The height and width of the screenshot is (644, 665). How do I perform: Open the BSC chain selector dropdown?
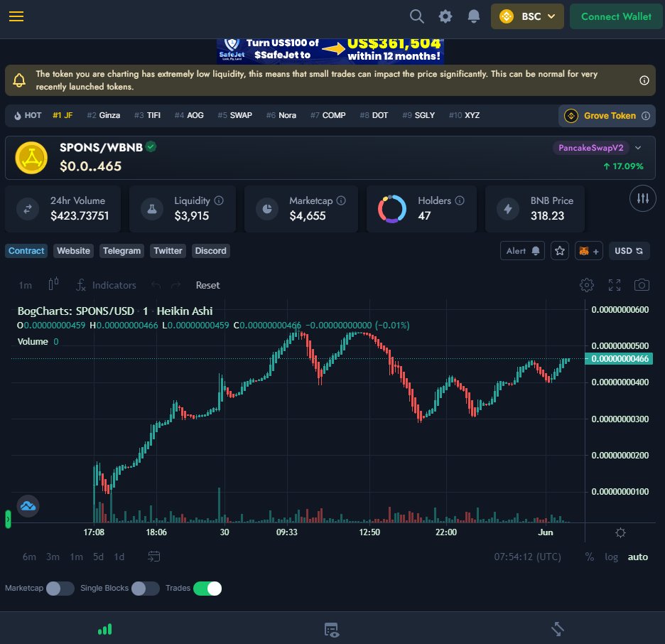(x=527, y=16)
